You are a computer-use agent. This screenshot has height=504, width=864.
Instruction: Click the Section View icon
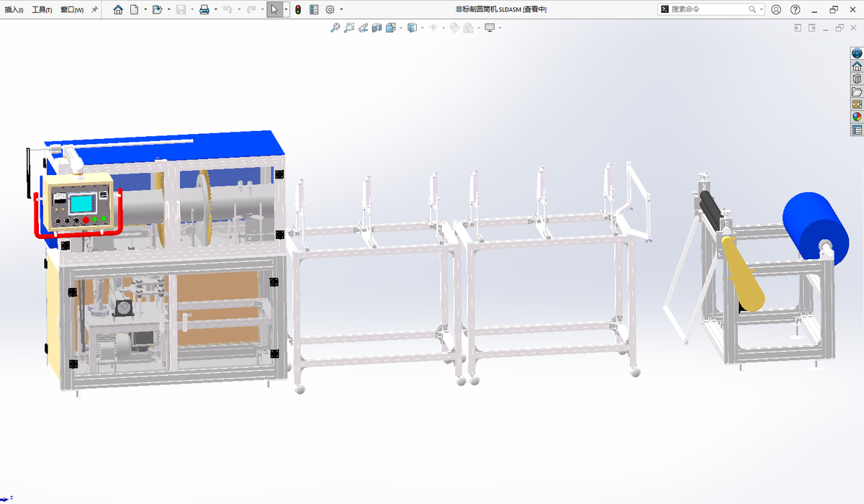tap(377, 28)
